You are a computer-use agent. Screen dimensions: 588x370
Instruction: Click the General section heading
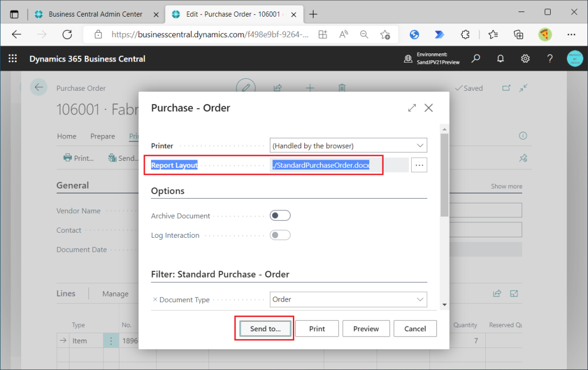73,186
